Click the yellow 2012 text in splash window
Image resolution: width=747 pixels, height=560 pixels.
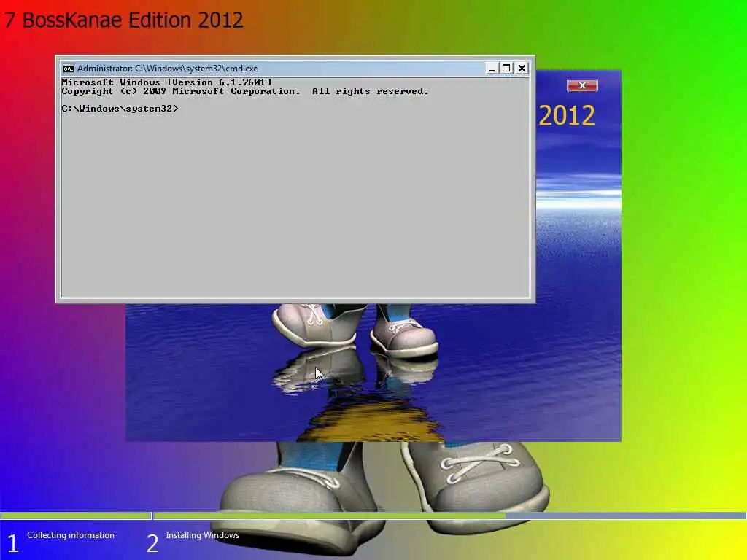tap(567, 116)
